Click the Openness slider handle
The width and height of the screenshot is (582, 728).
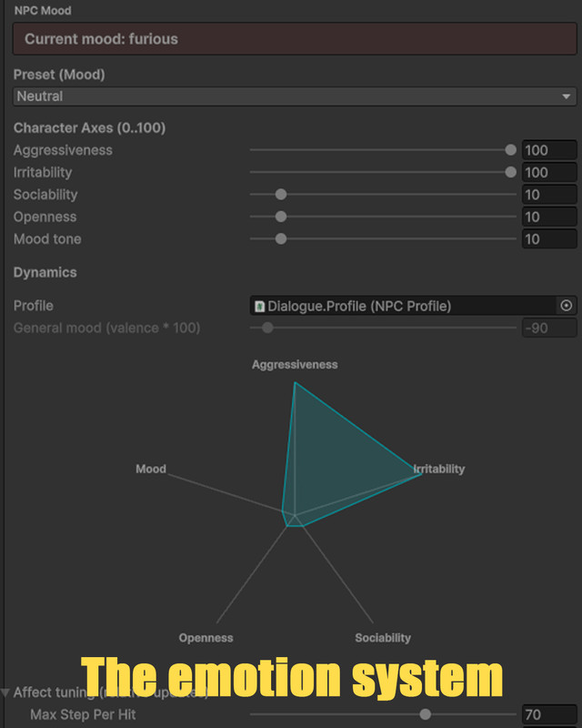[x=281, y=217]
